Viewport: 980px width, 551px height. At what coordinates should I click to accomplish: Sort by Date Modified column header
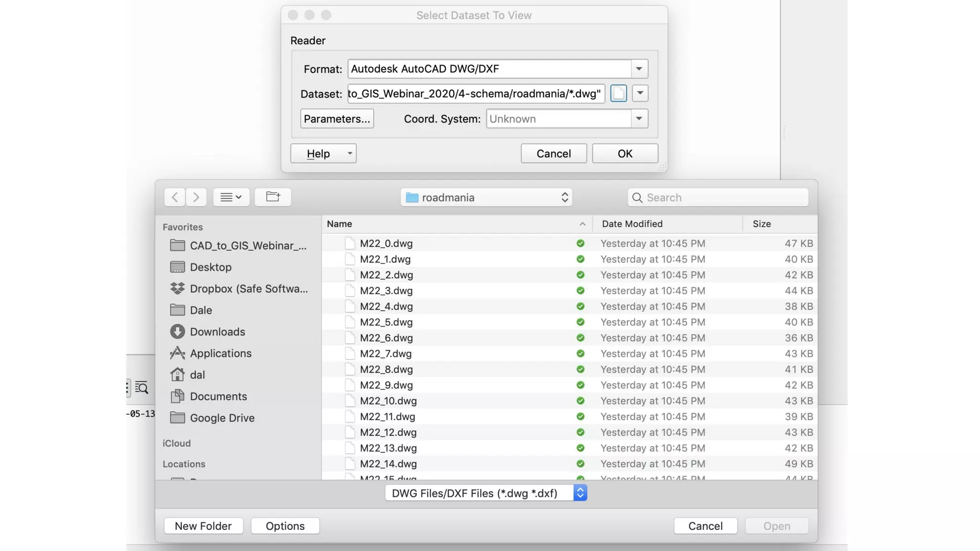632,224
